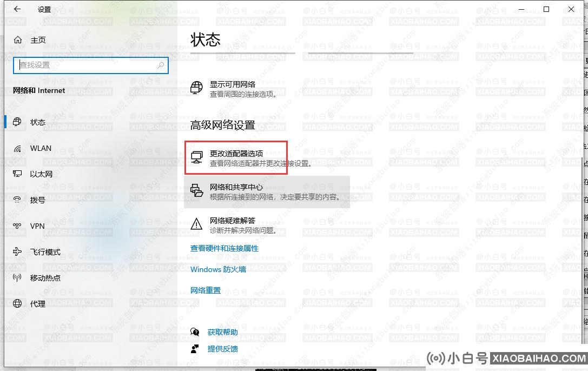Click the Get help (获取帮助) link
Screen dimensions: 588x371
click(222, 332)
